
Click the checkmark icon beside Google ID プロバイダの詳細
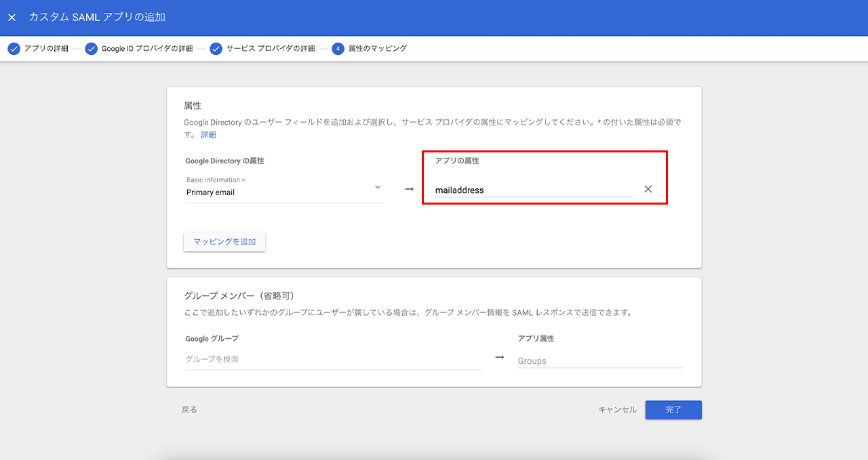pyautogui.click(x=91, y=49)
